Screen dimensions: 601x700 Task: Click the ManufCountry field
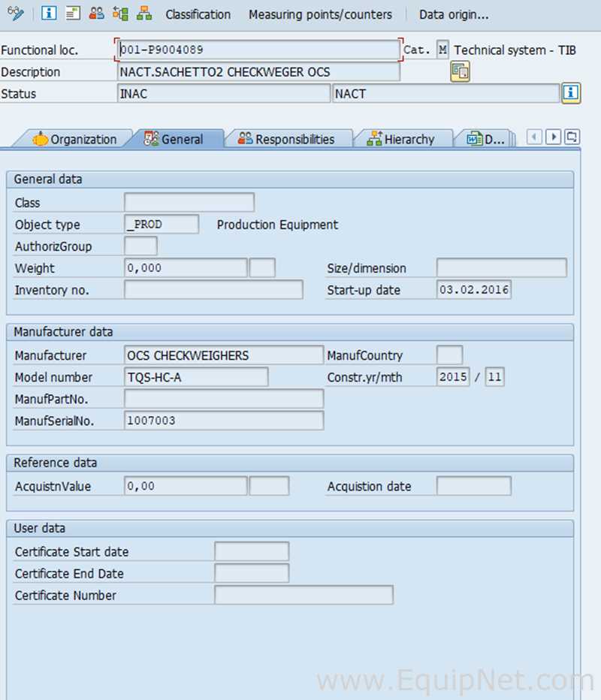pyautogui.click(x=450, y=355)
